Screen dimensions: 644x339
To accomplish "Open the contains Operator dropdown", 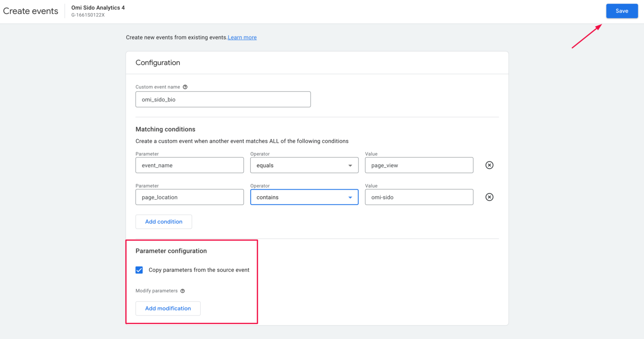I will [304, 197].
